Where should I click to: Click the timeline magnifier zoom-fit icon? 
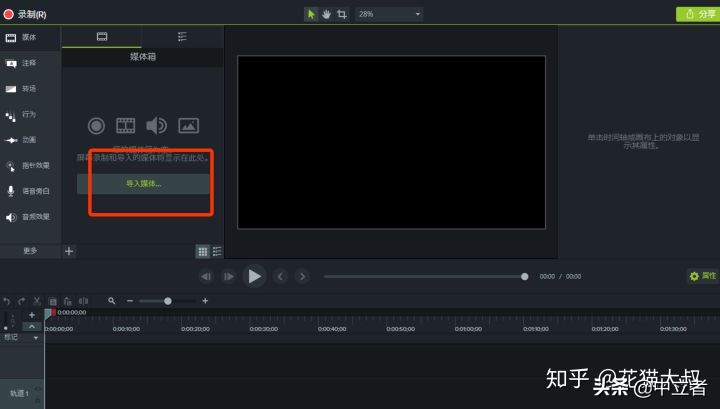(x=112, y=301)
